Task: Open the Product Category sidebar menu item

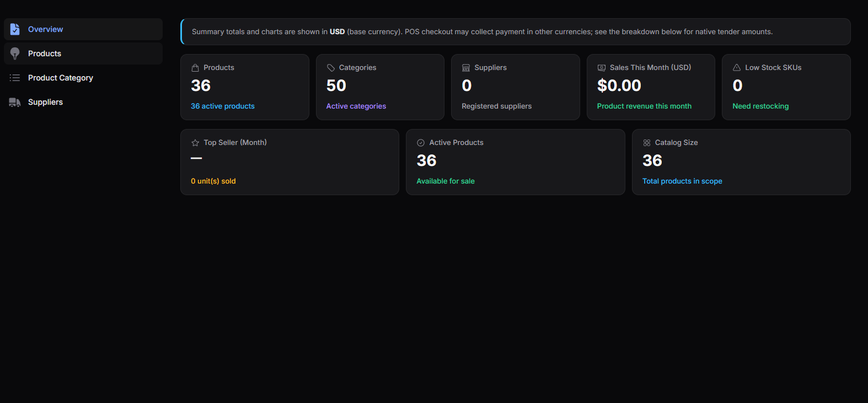Action: click(83, 78)
